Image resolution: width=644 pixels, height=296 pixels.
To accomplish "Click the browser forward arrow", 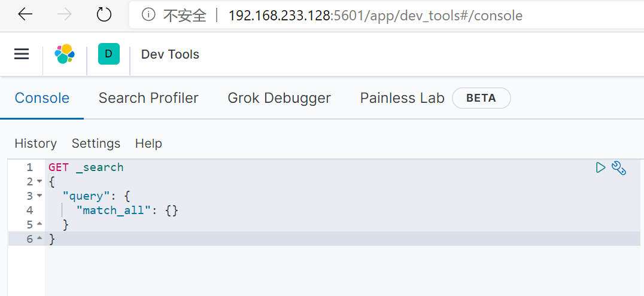I will (65, 15).
